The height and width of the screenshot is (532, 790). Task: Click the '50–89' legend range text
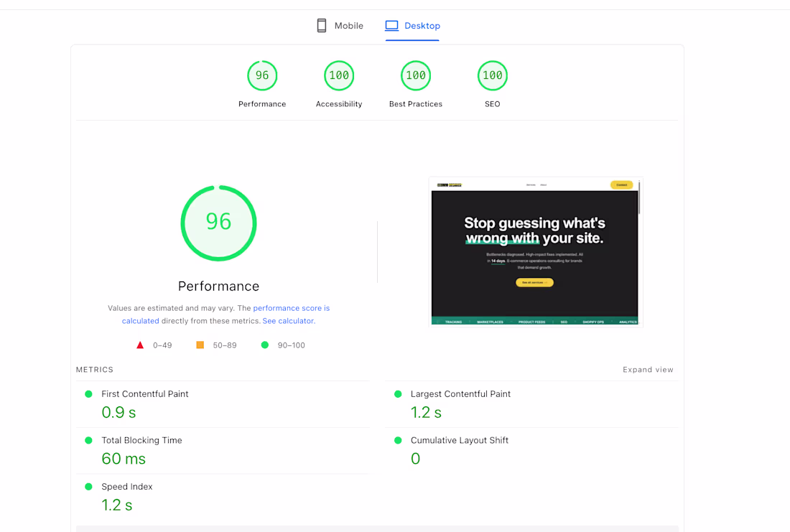point(225,345)
